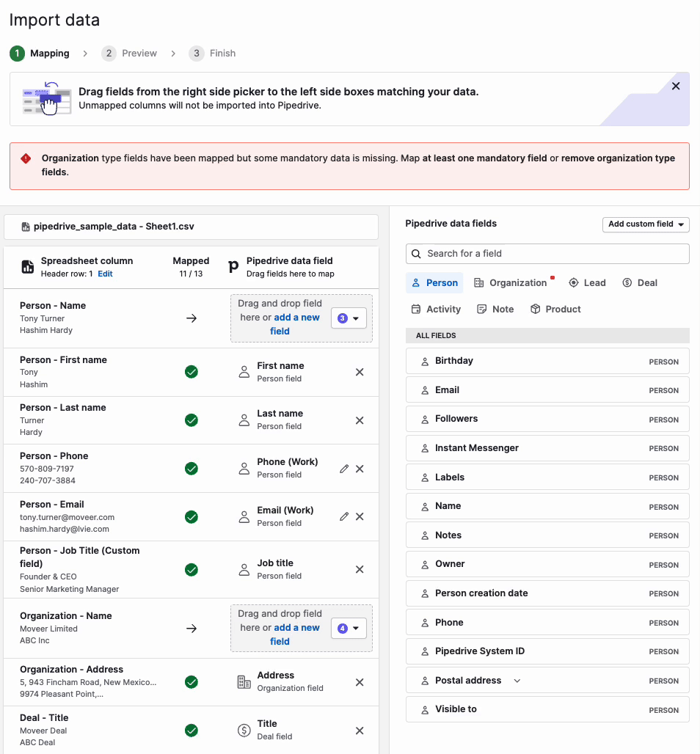The width and height of the screenshot is (700, 754).
Task: Focus the Search for a field box
Action: (x=547, y=254)
